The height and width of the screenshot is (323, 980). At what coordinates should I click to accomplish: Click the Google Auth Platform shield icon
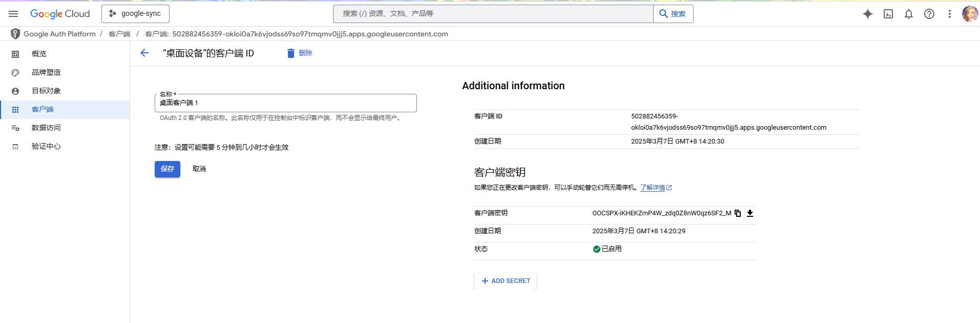(15, 34)
